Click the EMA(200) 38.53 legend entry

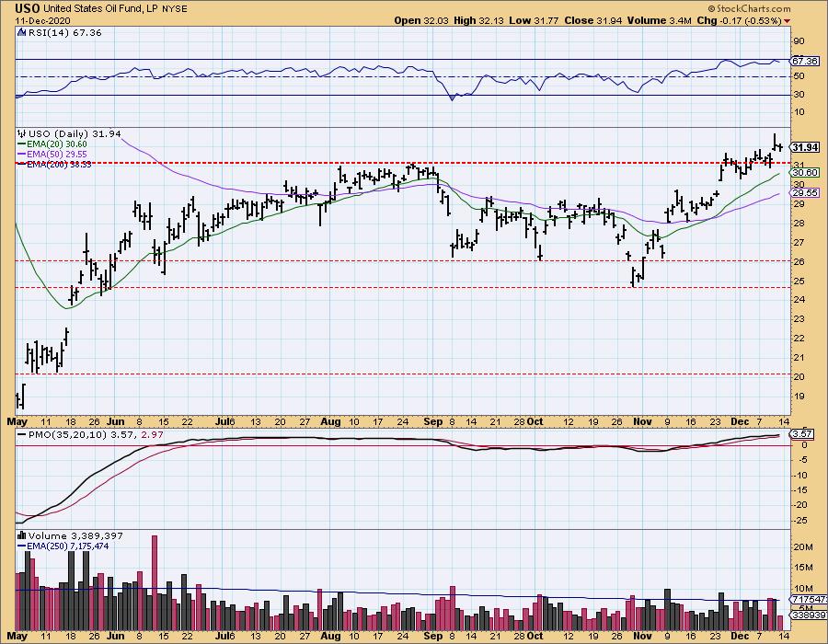[54, 164]
